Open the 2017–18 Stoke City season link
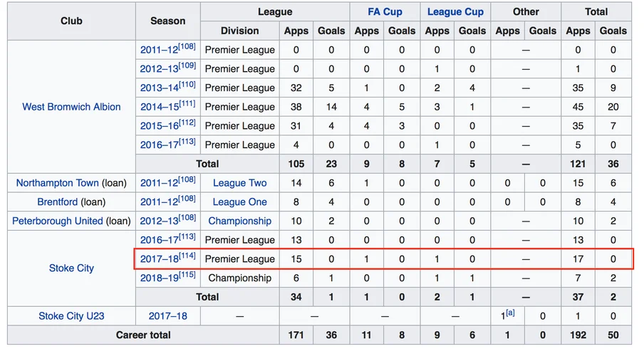 tap(160, 259)
